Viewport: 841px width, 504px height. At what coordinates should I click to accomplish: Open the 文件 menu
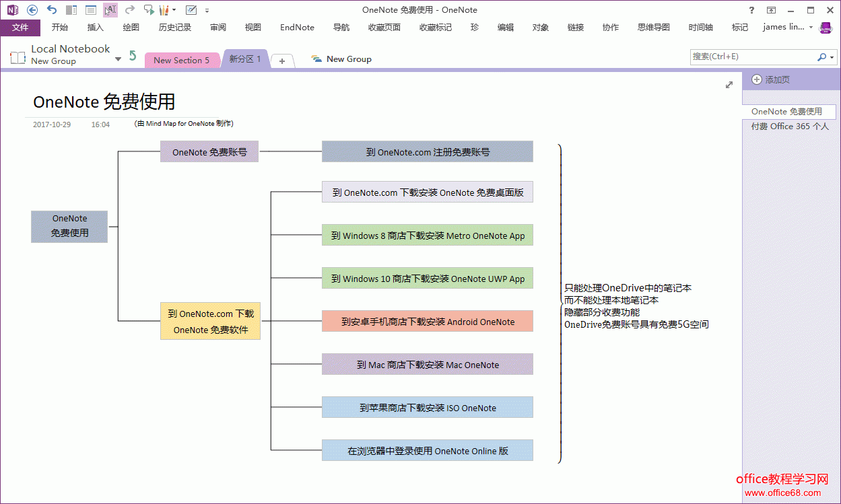click(x=20, y=28)
